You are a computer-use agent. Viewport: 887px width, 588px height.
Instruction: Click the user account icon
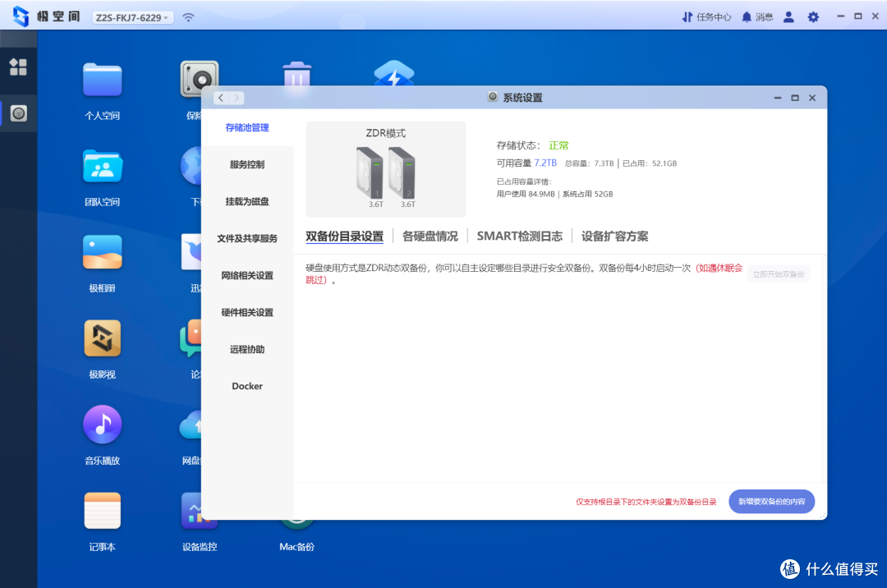click(x=788, y=17)
